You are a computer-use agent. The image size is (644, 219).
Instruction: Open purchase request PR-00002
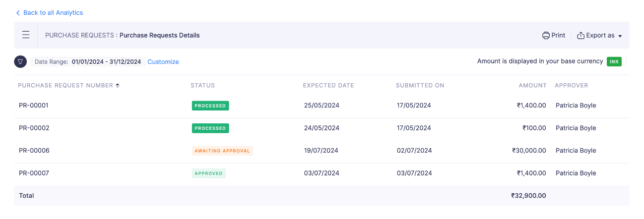[34, 128]
